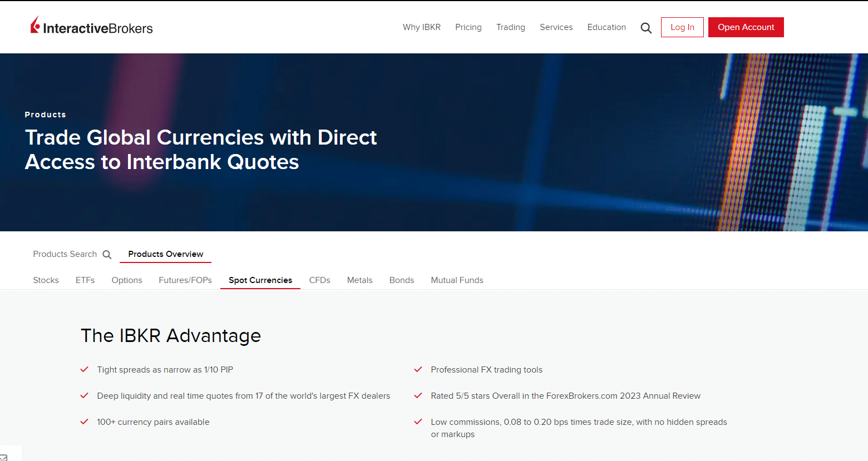Click the Products Search magnifier icon
The width and height of the screenshot is (868, 461).
pos(107,255)
